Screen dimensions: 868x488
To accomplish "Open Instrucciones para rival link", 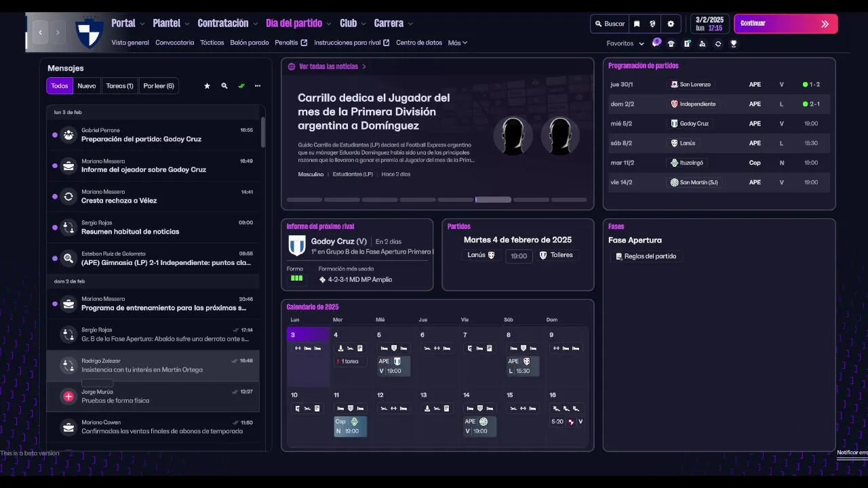I will (x=352, y=43).
